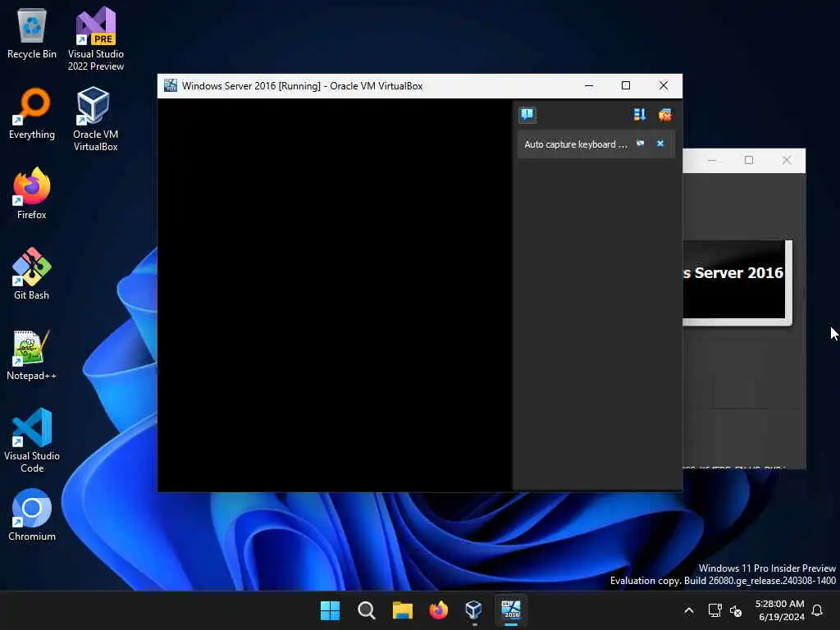Image resolution: width=840 pixels, height=630 pixels.
Task: Open the 'Auto capture keyboard' notification text
Action: point(575,144)
